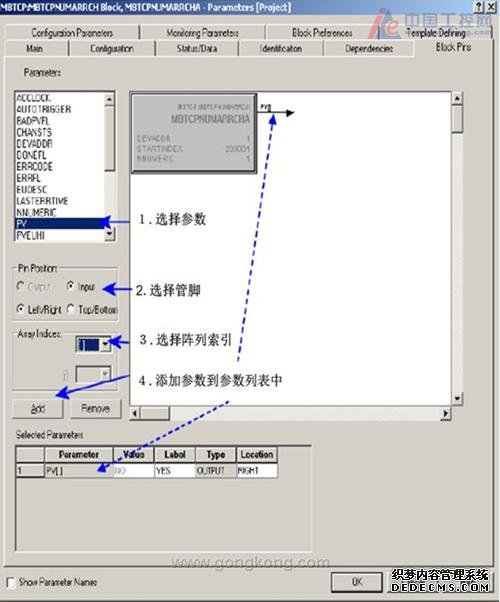Select PV in the parameters list
500x602 pixels.
click(x=60, y=223)
